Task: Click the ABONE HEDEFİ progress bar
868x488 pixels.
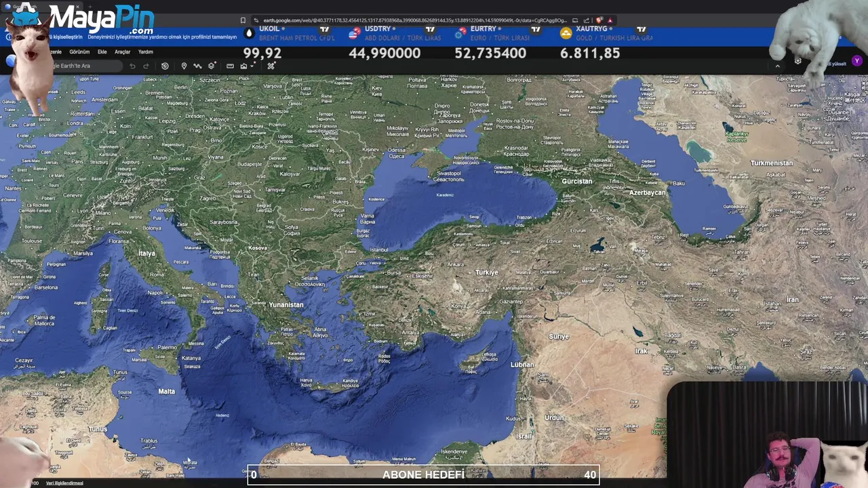Action: pyautogui.click(x=423, y=474)
